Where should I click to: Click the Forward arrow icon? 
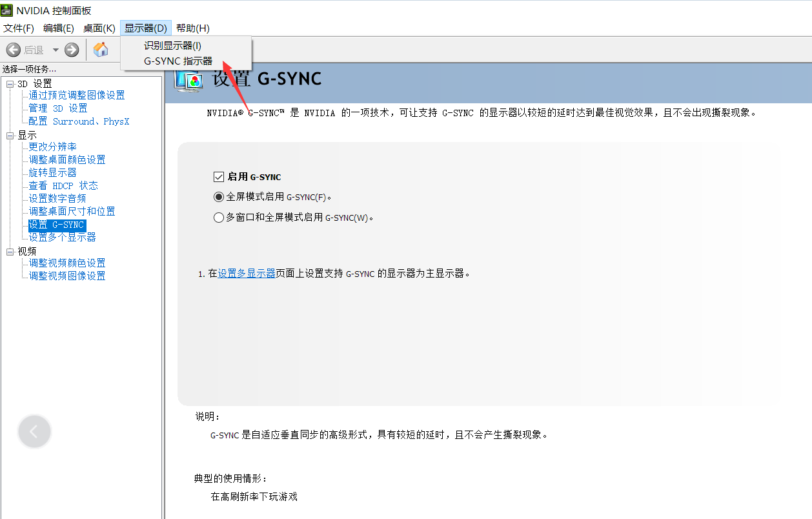pos(72,50)
